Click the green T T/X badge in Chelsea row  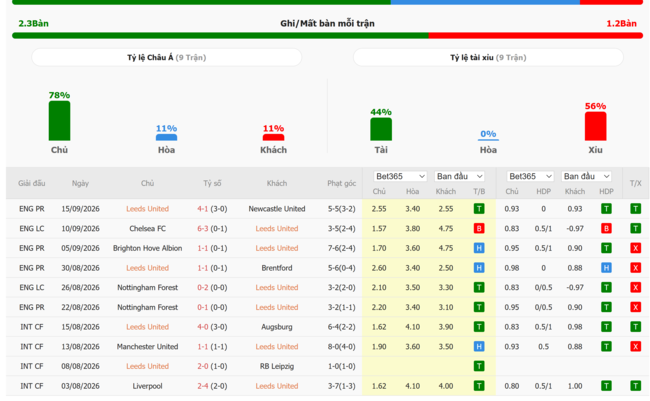pos(635,228)
